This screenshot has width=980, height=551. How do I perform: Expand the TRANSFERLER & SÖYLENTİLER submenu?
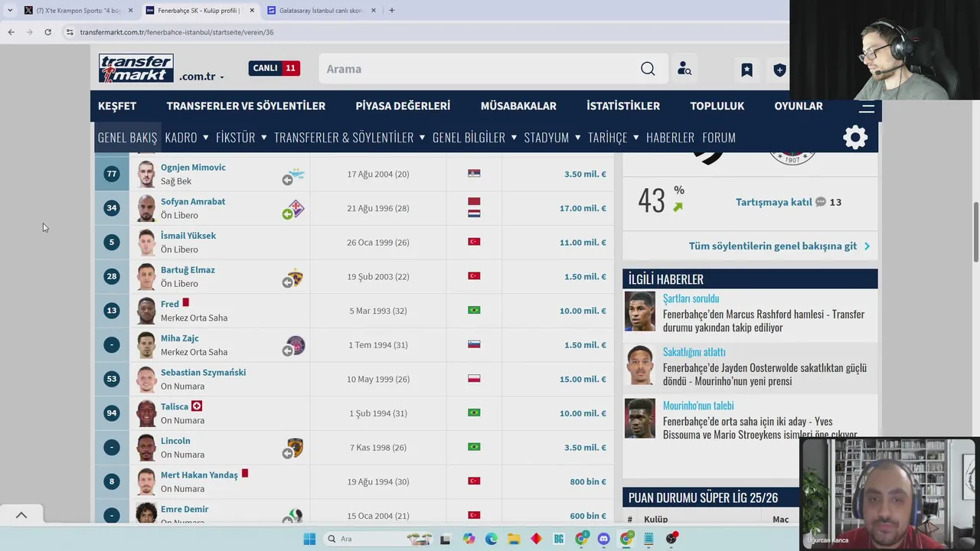pos(422,138)
